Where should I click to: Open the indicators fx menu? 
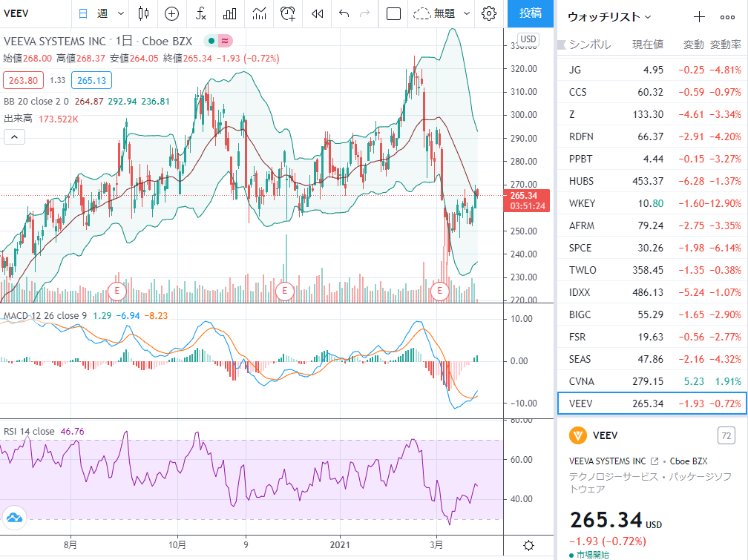(201, 13)
